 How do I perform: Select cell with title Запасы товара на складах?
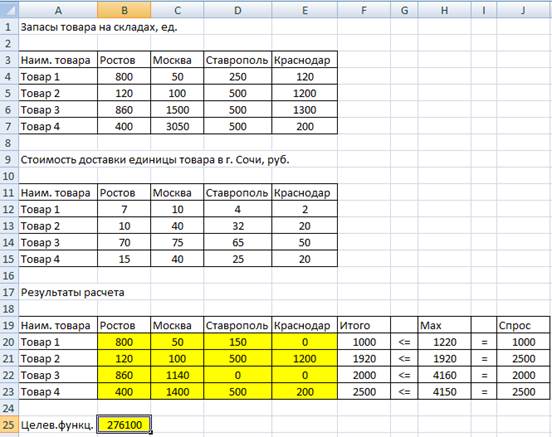[99, 27]
